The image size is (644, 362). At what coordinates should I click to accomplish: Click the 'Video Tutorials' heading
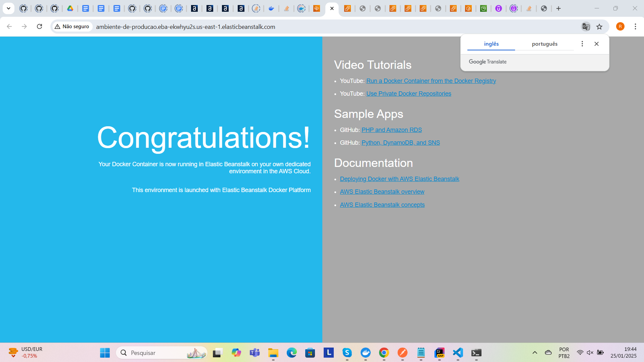pyautogui.click(x=373, y=65)
